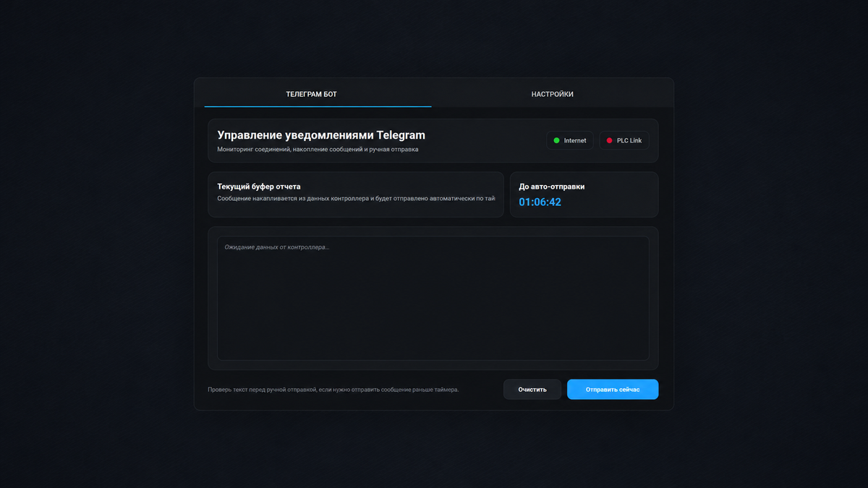Viewport: 868px width, 488px height.
Task: Click the Текущий буфер отчета title
Action: coord(259,187)
